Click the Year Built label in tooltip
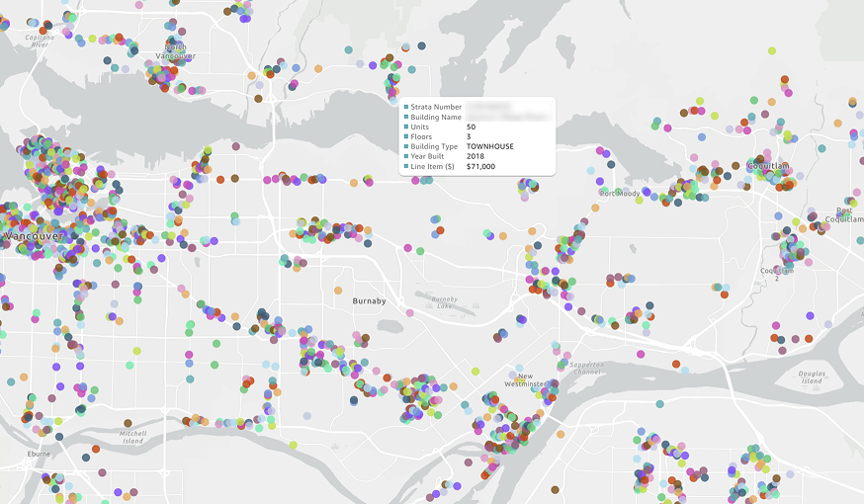The width and height of the screenshot is (865, 504). (x=431, y=156)
